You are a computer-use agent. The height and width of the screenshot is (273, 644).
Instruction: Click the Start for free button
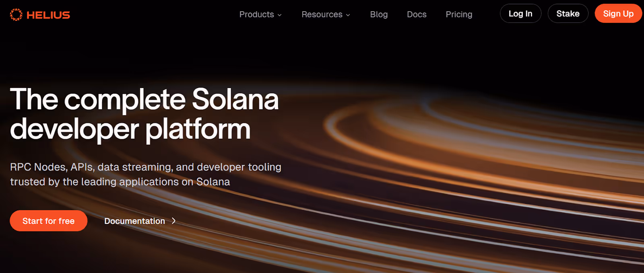[x=48, y=221]
